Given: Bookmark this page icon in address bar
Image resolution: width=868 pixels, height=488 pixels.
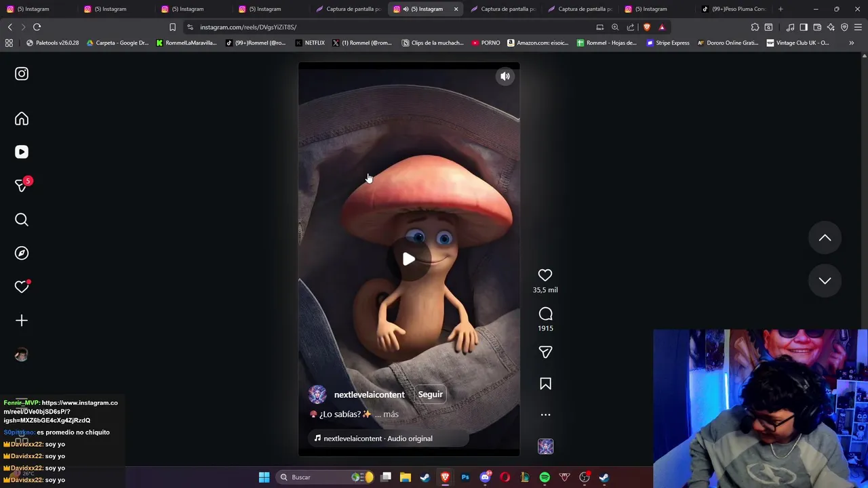Looking at the screenshot, I should tap(172, 27).
